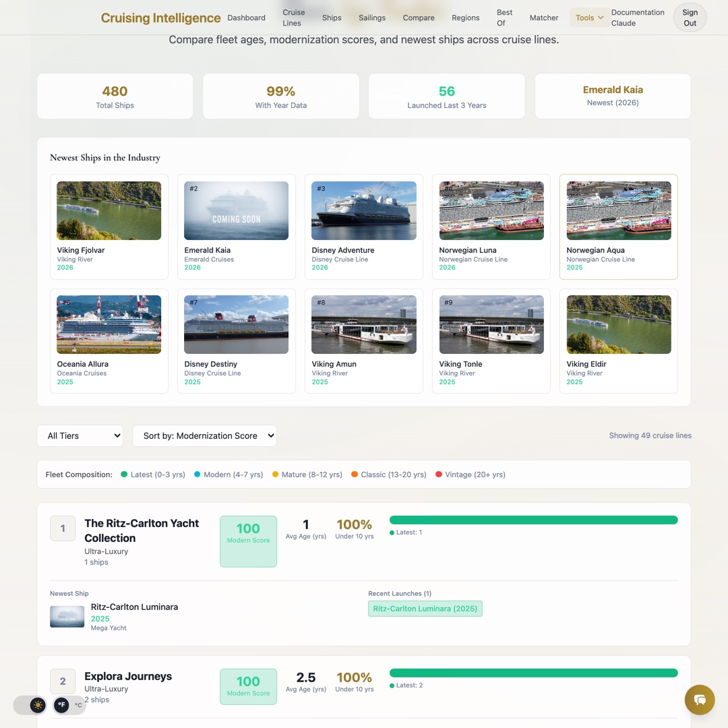Open the Matcher page

click(x=544, y=18)
